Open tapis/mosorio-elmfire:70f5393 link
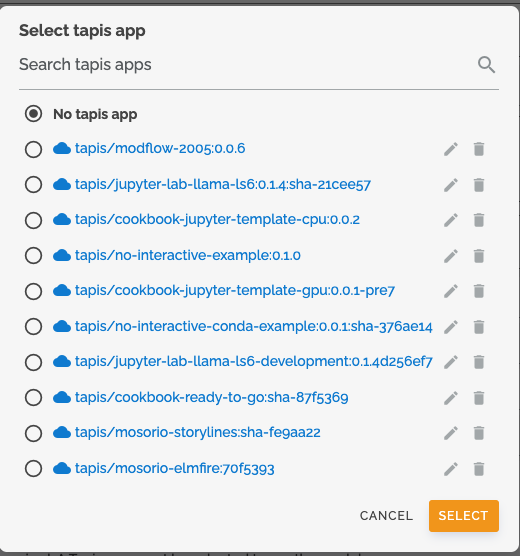The image size is (520, 556). [x=175, y=468]
